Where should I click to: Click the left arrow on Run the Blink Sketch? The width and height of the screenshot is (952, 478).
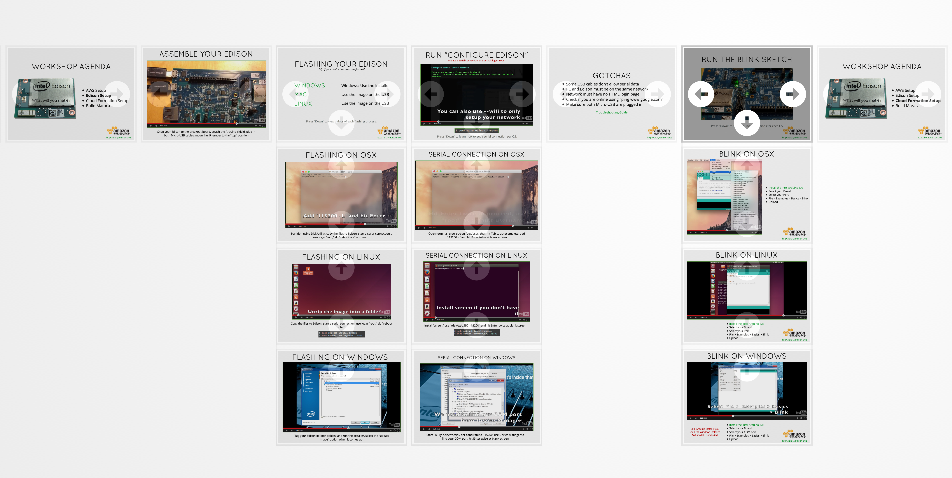(701, 94)
